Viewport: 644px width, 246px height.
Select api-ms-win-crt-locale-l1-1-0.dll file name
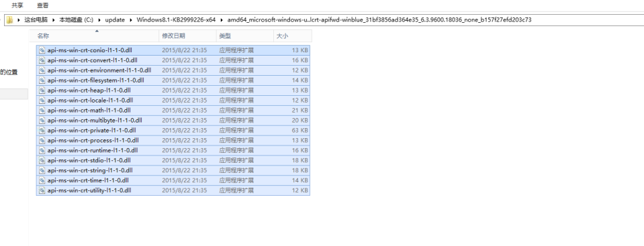pos(90,101)
